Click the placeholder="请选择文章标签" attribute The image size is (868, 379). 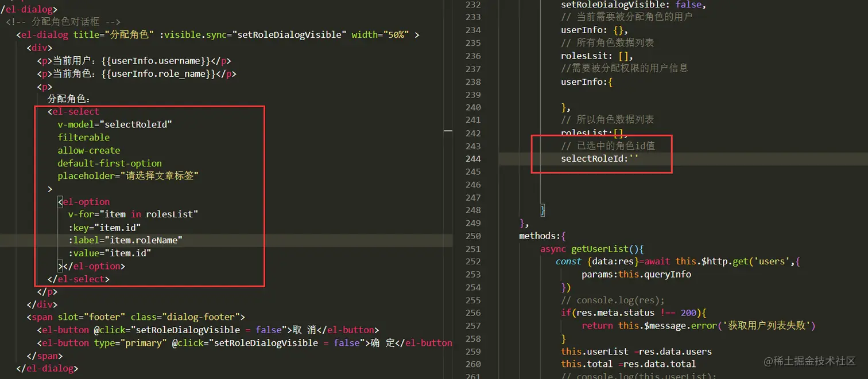point(128,176)
